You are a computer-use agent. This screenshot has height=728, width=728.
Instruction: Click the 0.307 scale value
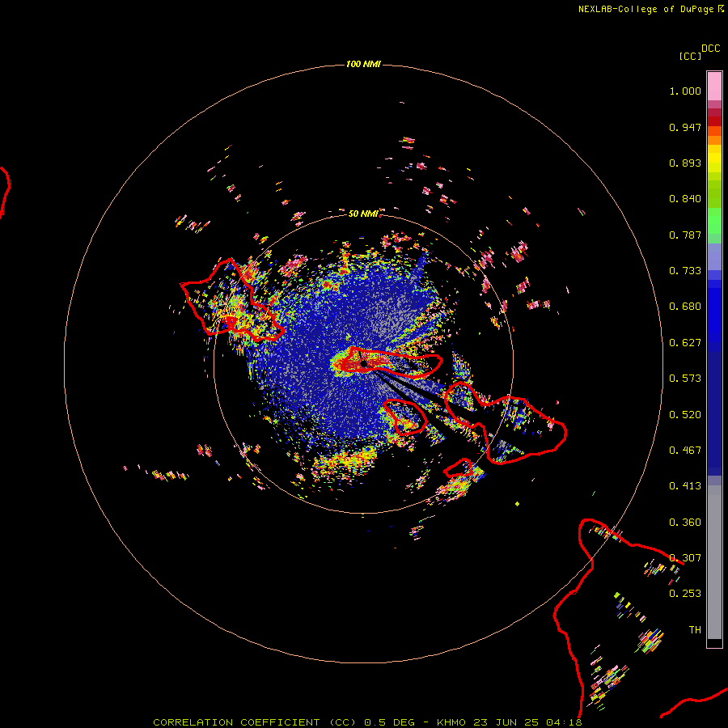[x=685, y=558]
